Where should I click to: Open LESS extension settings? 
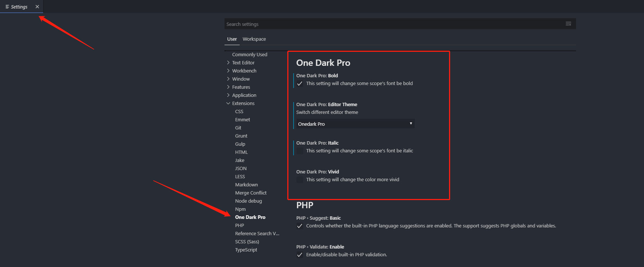[x=240, y=176]
